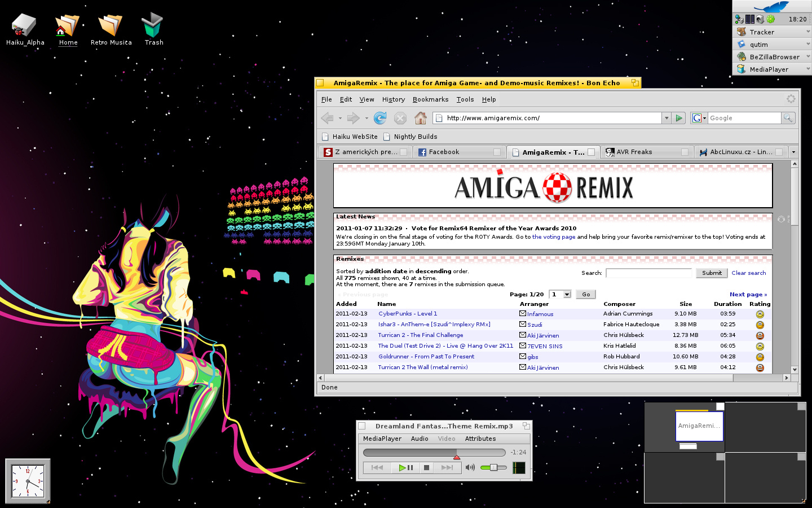This screenshot has width=812, height=508.
Task: Close the AbcLinuxu.cz tab
Action: tap(779, 152)
